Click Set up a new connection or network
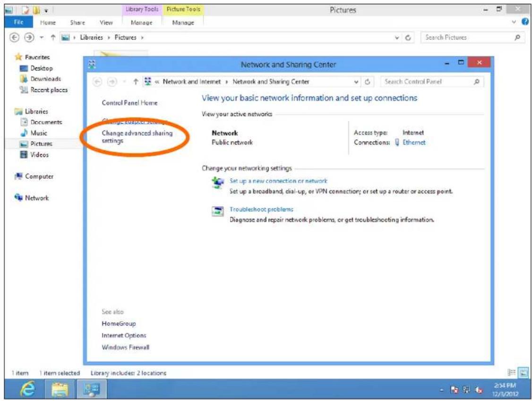 click(x=278, y=181)
